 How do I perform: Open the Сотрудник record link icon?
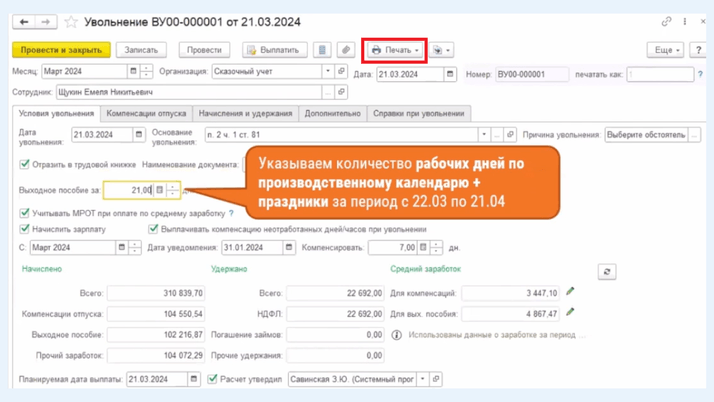click(x=341, y=92)
